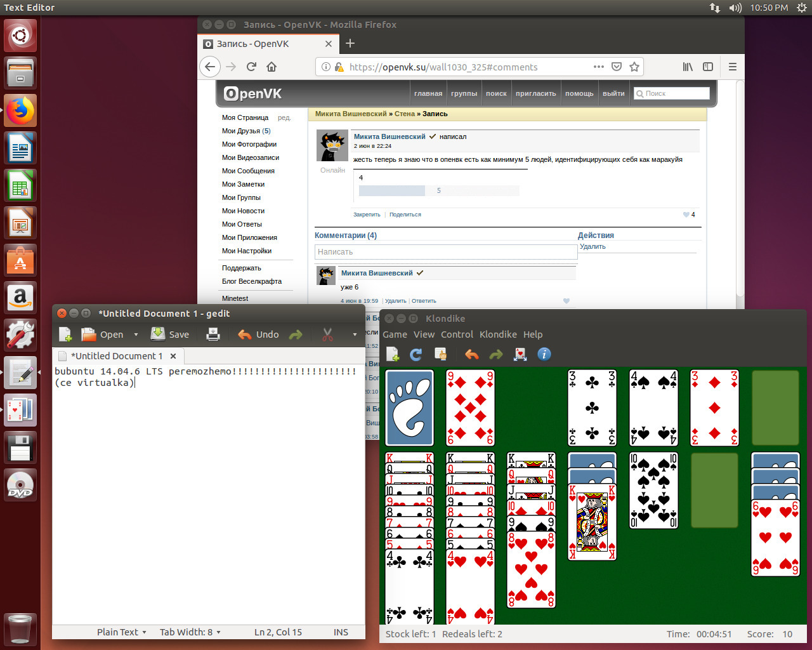This screenshot has height=650, width=812.
Task: Click the print icon in gedit
Action: coord(213,335)
